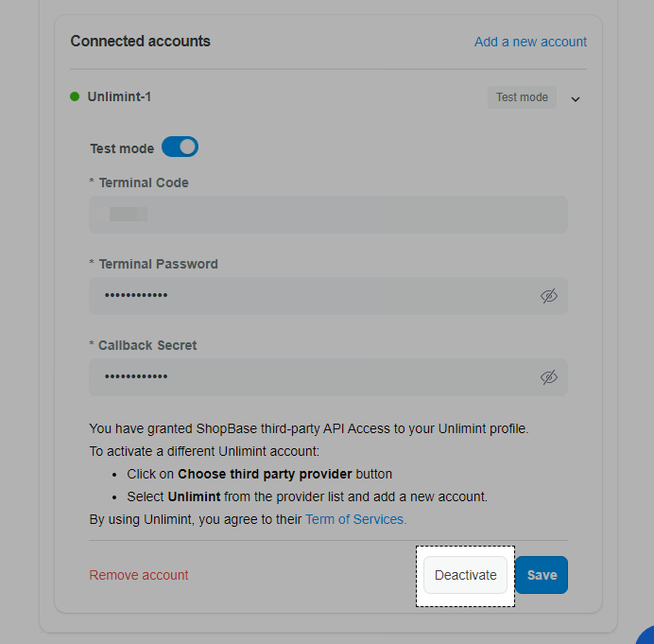The width and height of the screenshot is (654, 644).
Task: Click the Callback Secret field label
Action: (147, 345)
